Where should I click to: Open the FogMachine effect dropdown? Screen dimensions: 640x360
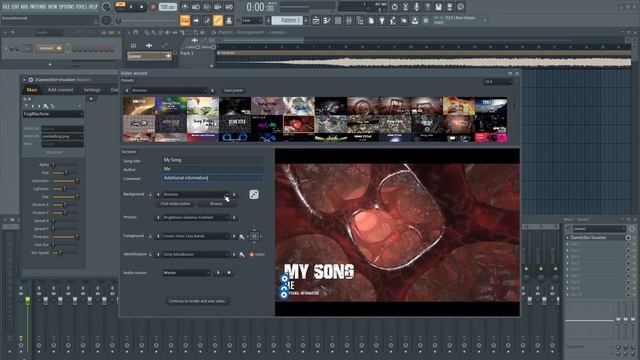[x=53, y=114]
